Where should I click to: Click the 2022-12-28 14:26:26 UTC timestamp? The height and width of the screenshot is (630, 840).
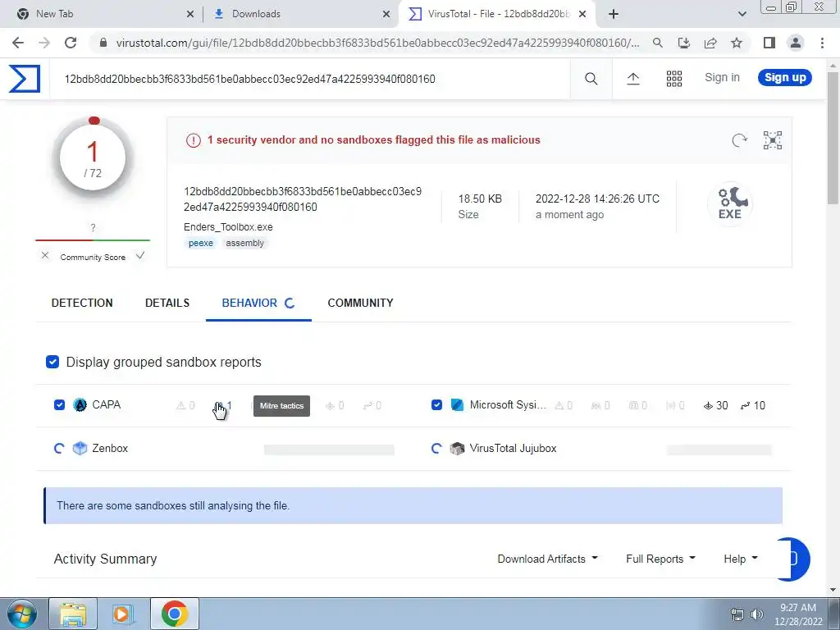coord(597,199)
